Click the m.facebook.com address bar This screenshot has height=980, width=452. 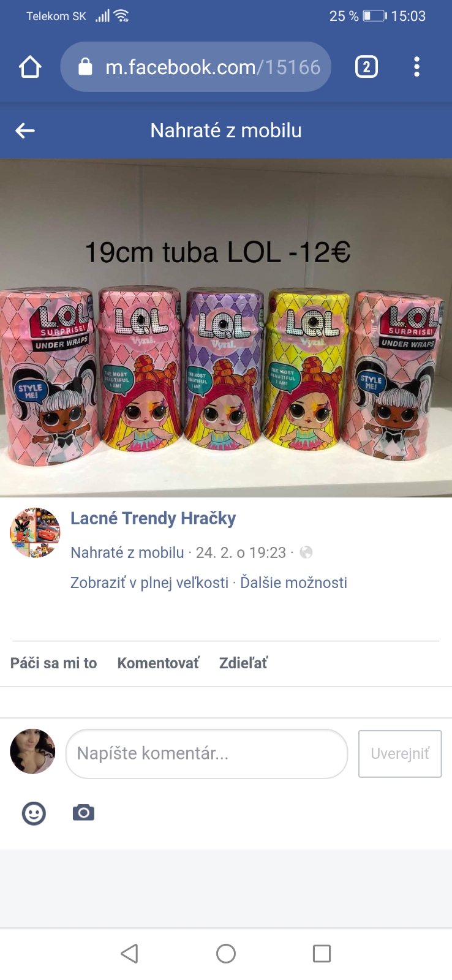tap(196, 67)
